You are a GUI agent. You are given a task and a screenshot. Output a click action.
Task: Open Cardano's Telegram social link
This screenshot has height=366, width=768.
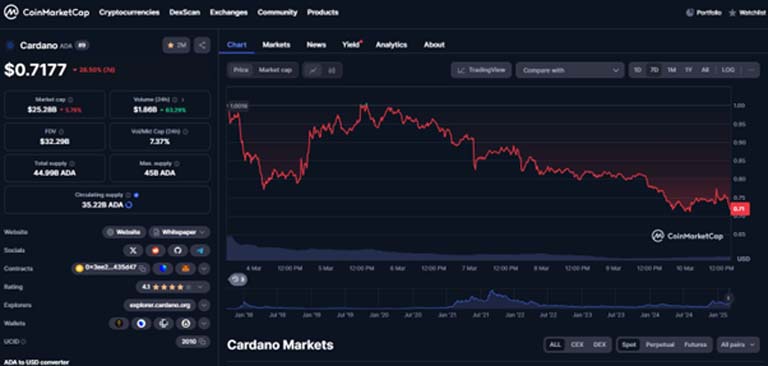[x=200, y=250]
